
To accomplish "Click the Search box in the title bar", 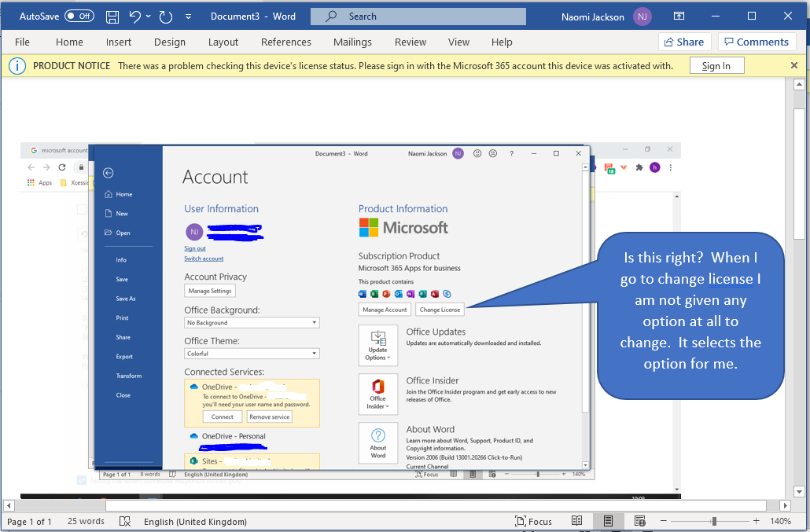I will 418,16.
